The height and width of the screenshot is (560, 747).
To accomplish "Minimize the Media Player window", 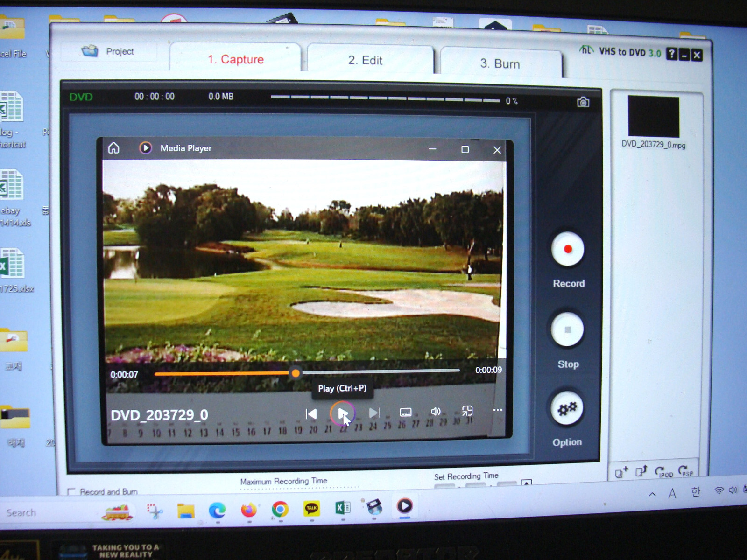I will click(433, 149).
